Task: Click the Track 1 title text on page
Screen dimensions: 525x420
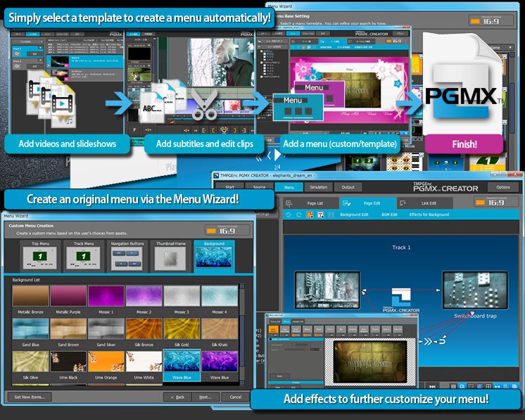Action: point(401,248)
